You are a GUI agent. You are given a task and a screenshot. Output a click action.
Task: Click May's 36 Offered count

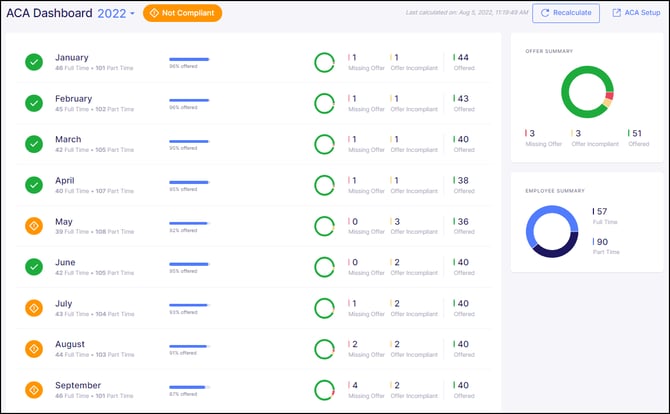tap(464, 226)
